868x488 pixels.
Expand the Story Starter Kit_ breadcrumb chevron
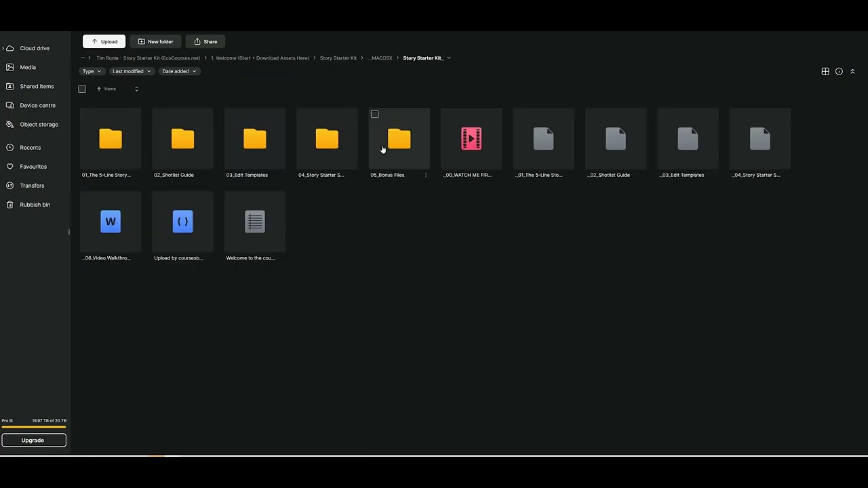pos(449,58)
